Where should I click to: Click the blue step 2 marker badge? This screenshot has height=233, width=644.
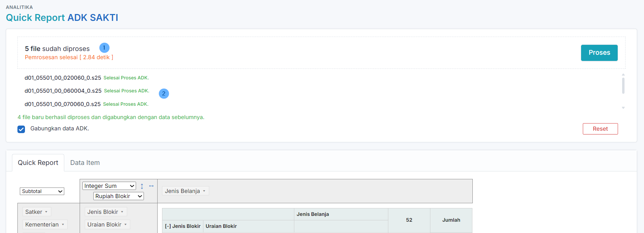(x=164, y=93)
